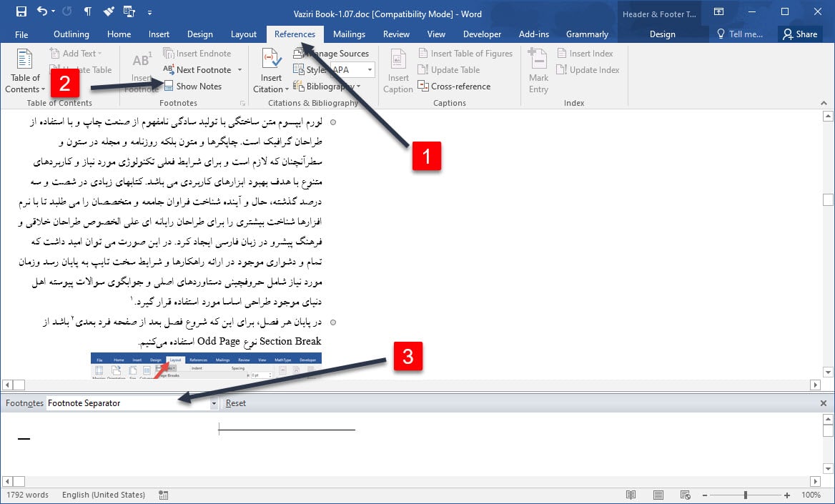Click Reset in the footnotes pane
Screen dimensions: 835x504
point(235,403)
